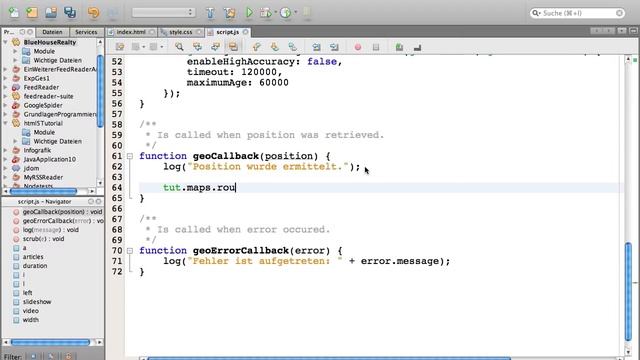Collapse the geoCallback function fold marker
This screenshot has height=360, width=640.
click(x=130, y=156)
